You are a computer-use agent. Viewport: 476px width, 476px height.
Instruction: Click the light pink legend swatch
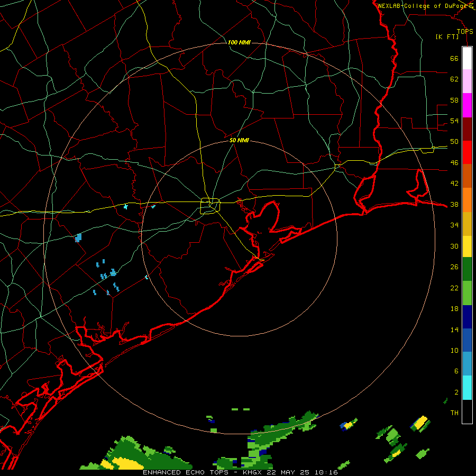point(467,81)
